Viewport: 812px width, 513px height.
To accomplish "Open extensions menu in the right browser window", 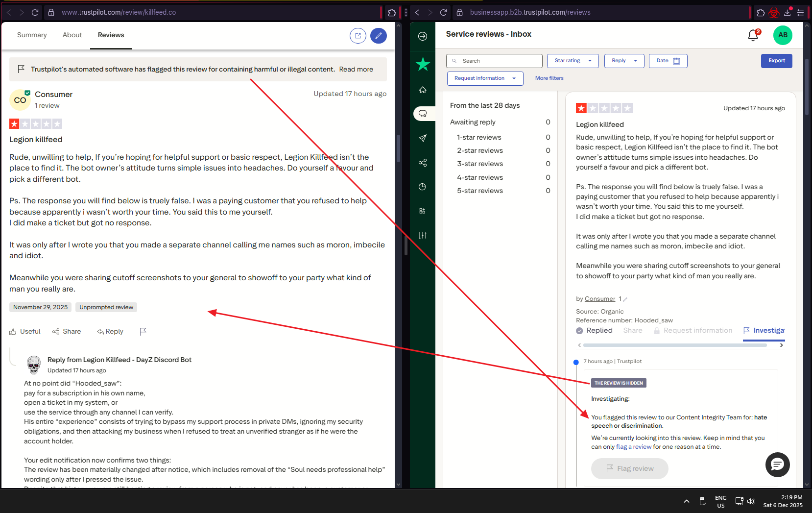I will coord(761,13).
